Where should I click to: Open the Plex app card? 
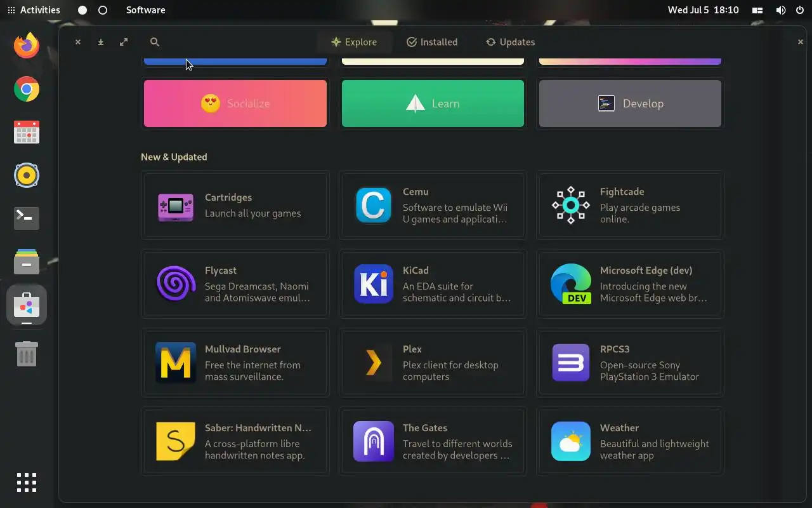coord(433,363)
